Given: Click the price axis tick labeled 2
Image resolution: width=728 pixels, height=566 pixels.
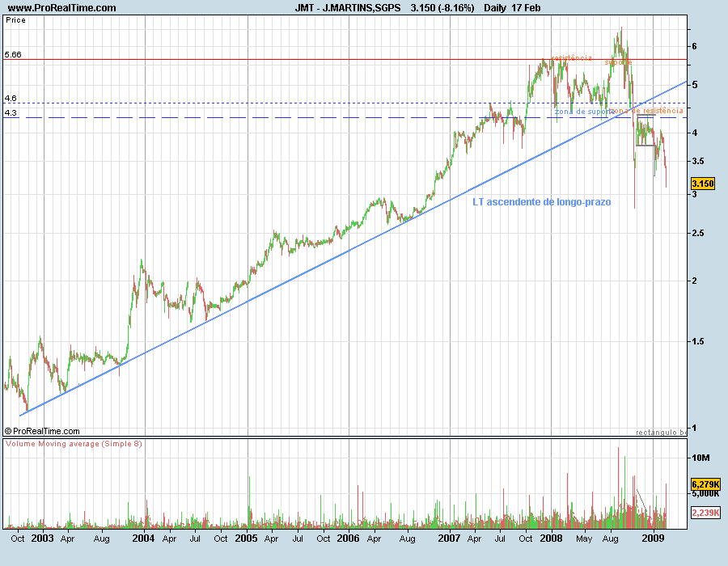Looking at the screenshot, I should (x=694, y=281).
